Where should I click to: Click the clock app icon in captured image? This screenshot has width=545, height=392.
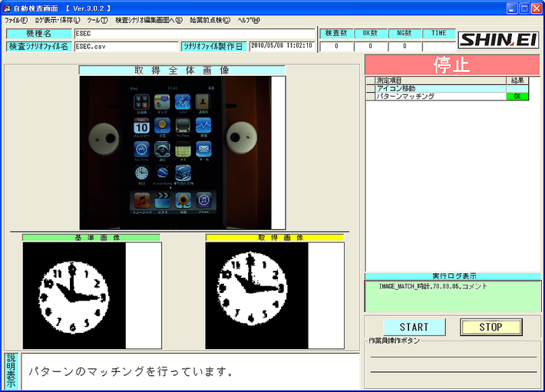tap(141, 173)
